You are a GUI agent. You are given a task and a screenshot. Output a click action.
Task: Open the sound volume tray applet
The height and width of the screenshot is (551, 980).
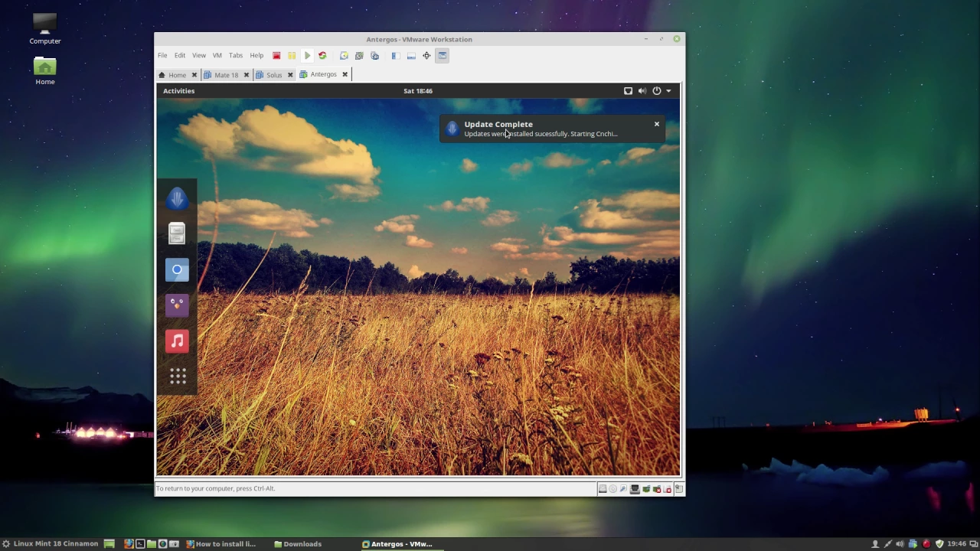[900, 544]
